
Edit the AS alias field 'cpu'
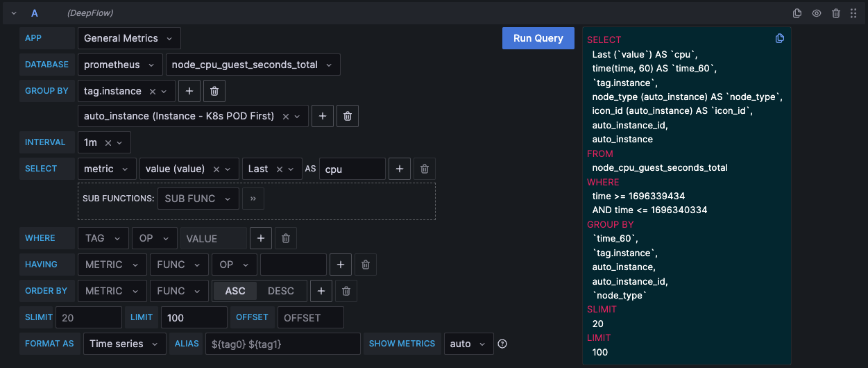tap(352, 169)
